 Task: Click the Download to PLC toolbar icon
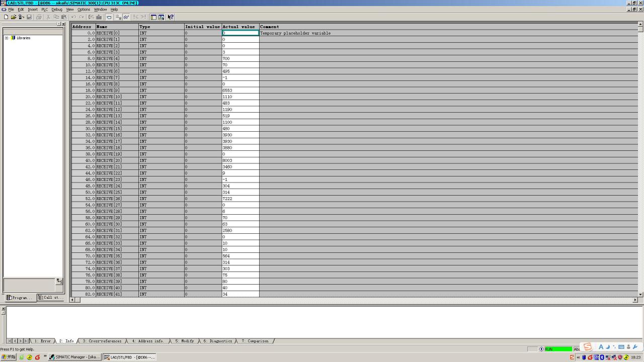pyautogui.click(x=99, y=17)
